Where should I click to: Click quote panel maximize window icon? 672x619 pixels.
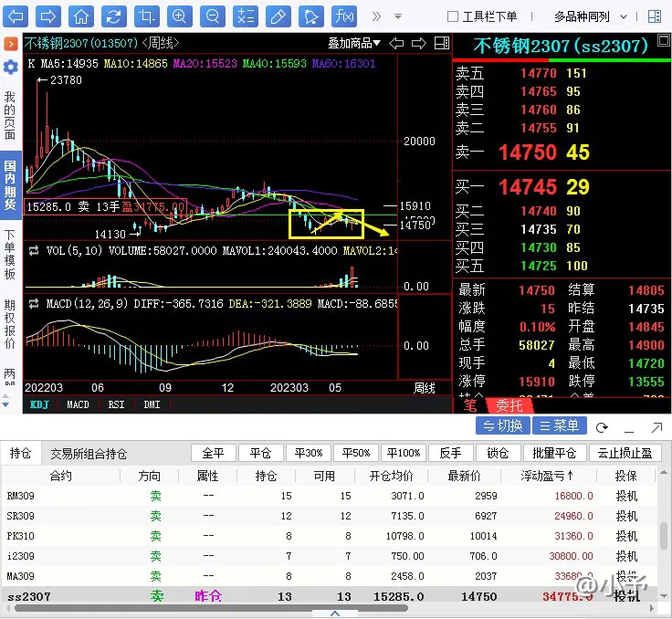[x=664, y=41]
